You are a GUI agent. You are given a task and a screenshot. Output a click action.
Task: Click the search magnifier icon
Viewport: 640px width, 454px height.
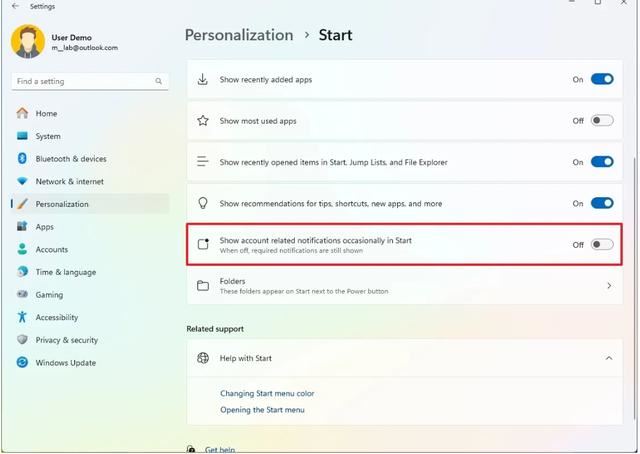(158, 81)
